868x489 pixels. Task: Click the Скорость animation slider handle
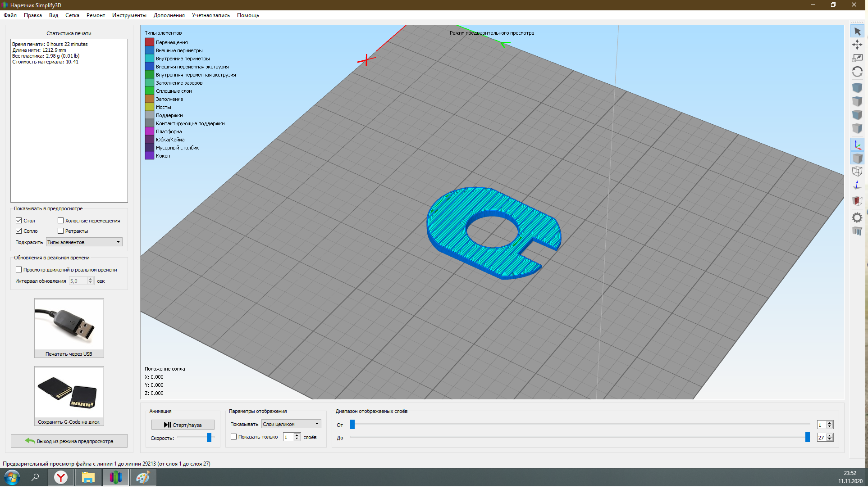tap(209, 437)
